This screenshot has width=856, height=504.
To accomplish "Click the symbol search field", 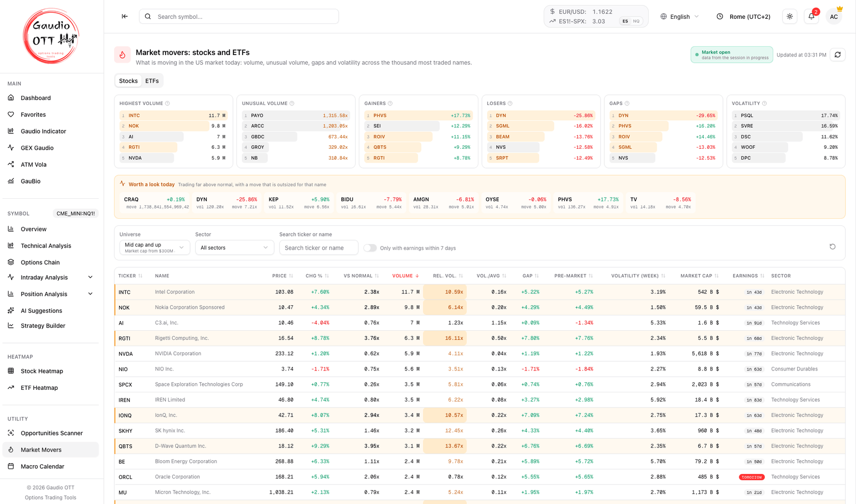I will (239, 17).
